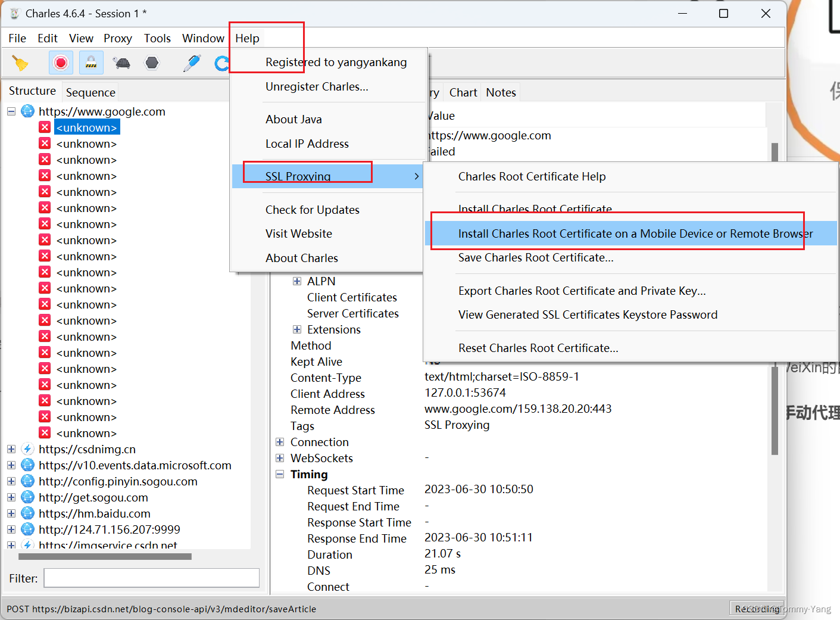Switch to the Notes tab
Image resolution: width=840 pixels, height=620 pixels.
(x=501, y=92)
